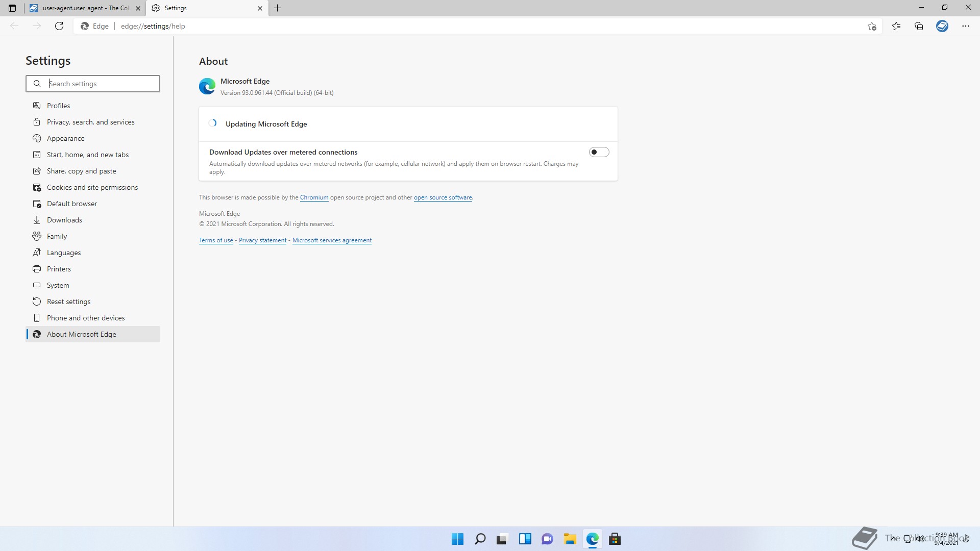Open a new tab with plus button

pyautogui.click(x=278, y=8)
